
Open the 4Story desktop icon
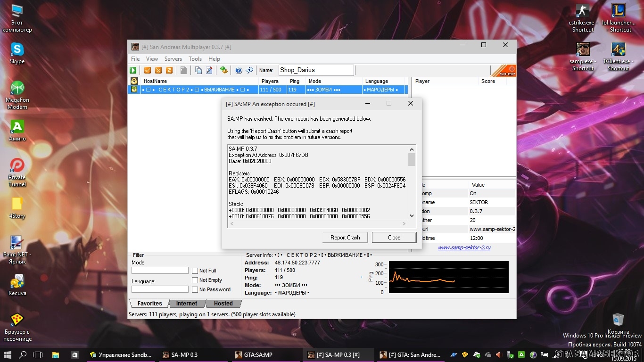pos(17,208)
